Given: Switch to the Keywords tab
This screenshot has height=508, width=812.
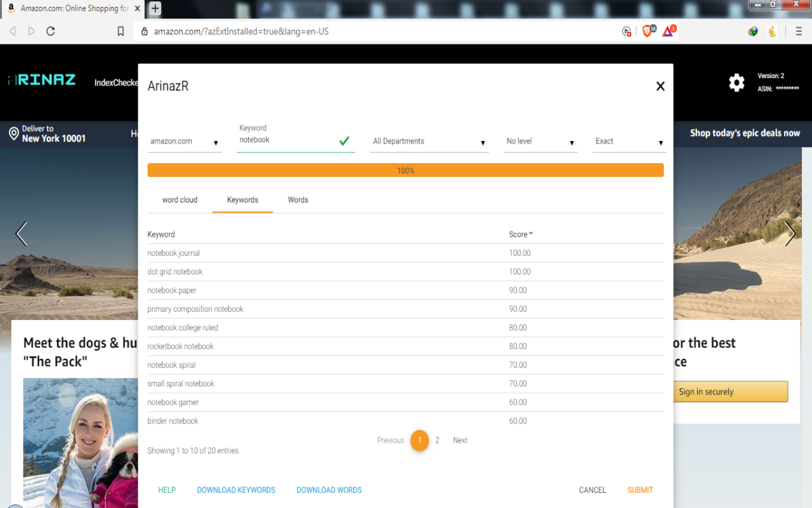Looking at the screenshot, I should [242, 200].
